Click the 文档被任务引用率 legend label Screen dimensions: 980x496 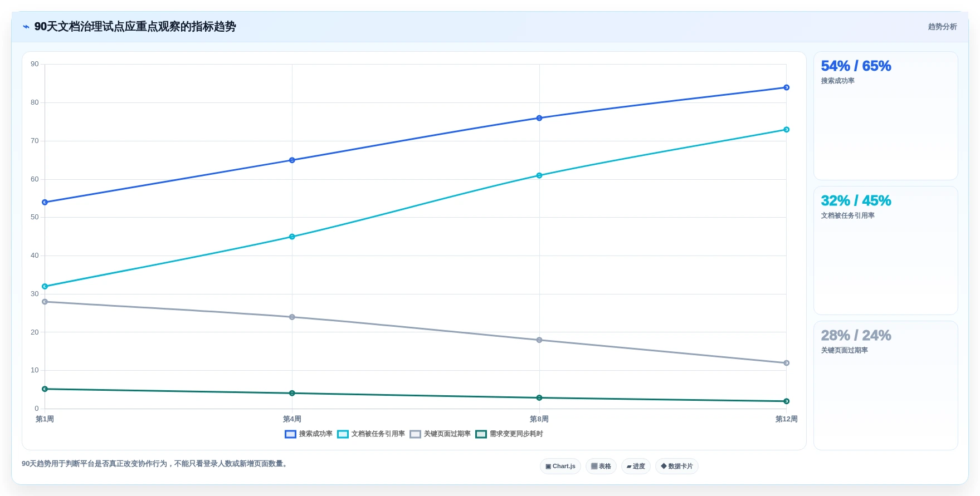click(x=378, y=434)
